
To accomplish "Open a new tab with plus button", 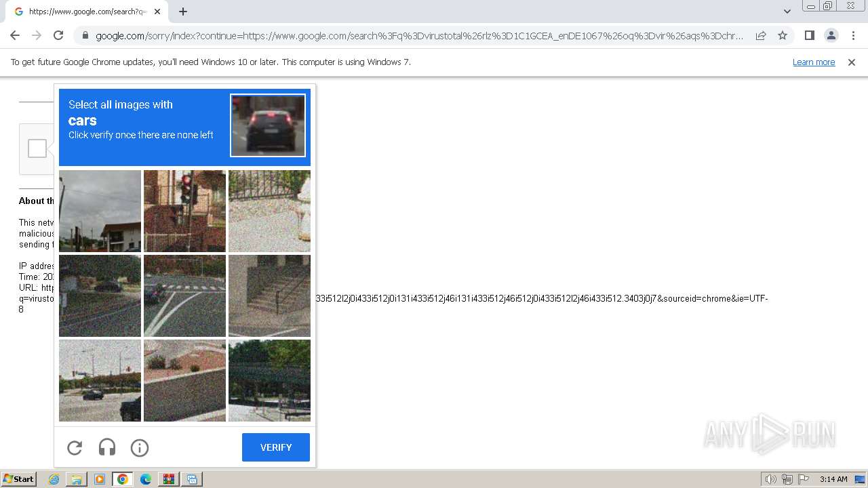I will 183,12.
